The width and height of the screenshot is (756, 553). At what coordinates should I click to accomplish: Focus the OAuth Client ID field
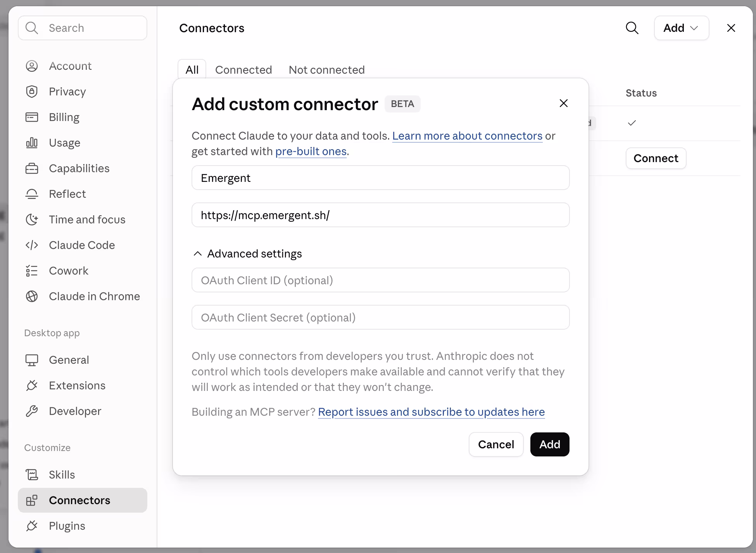381,280
